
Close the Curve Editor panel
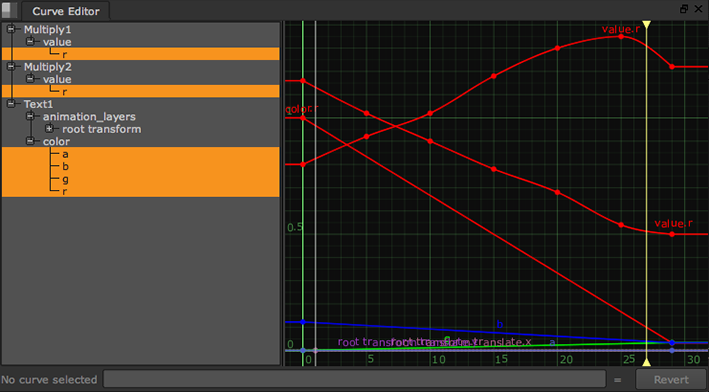click(x=698, y=9)
